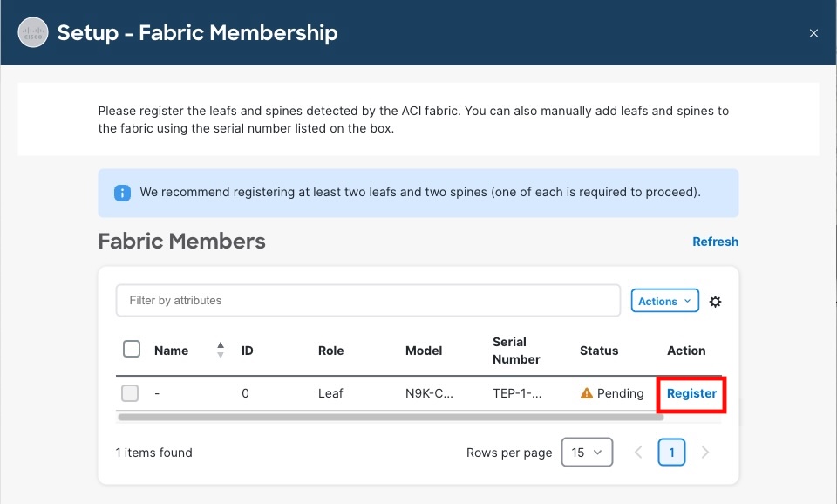Click the Cisco logo in the header
837x504 pixels.
(33, 33)
